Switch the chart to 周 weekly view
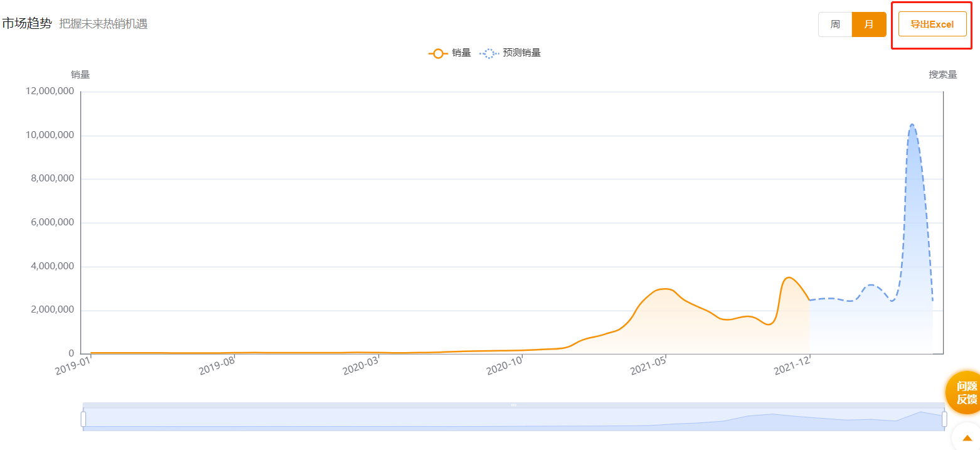This screenshot has height=450, width=980. point(835,24)
